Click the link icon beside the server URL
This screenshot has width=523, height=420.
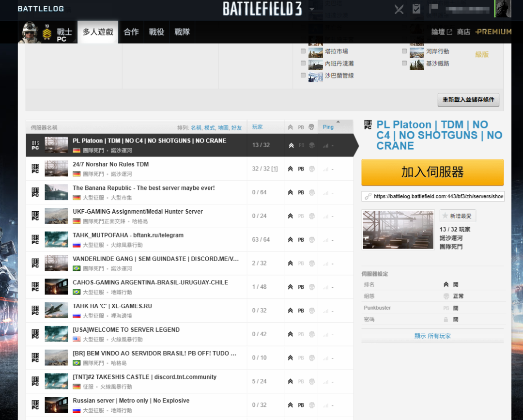tap(368, 196)
